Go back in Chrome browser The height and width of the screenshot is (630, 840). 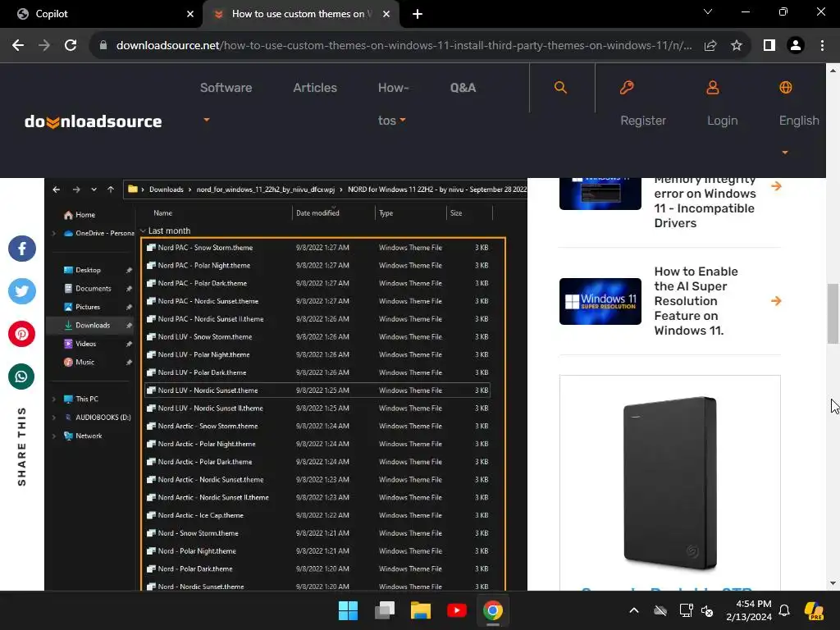click(18, 46)
